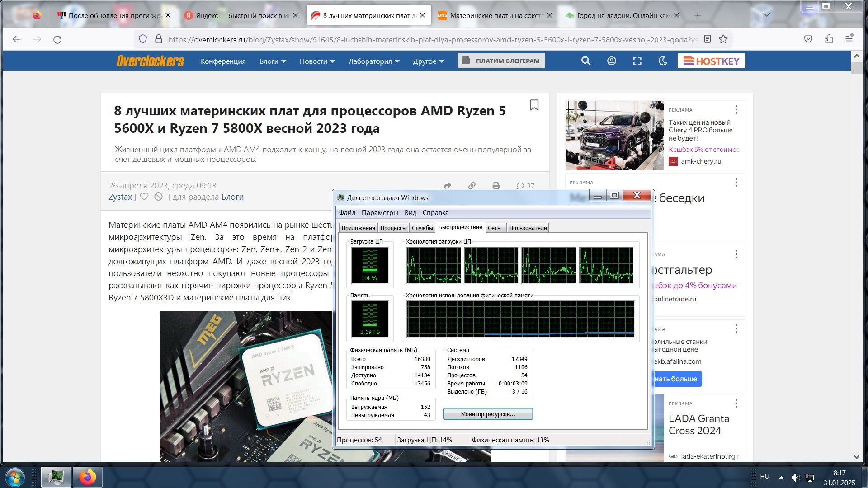
Task: Open the Firefox extensions puzzle icon
Action: [829, 39]
